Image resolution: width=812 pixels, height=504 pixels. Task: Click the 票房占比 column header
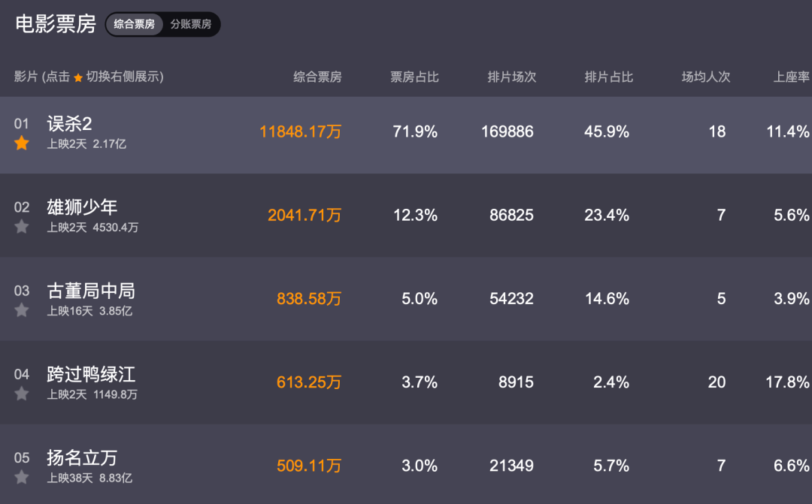click(414, 77)
